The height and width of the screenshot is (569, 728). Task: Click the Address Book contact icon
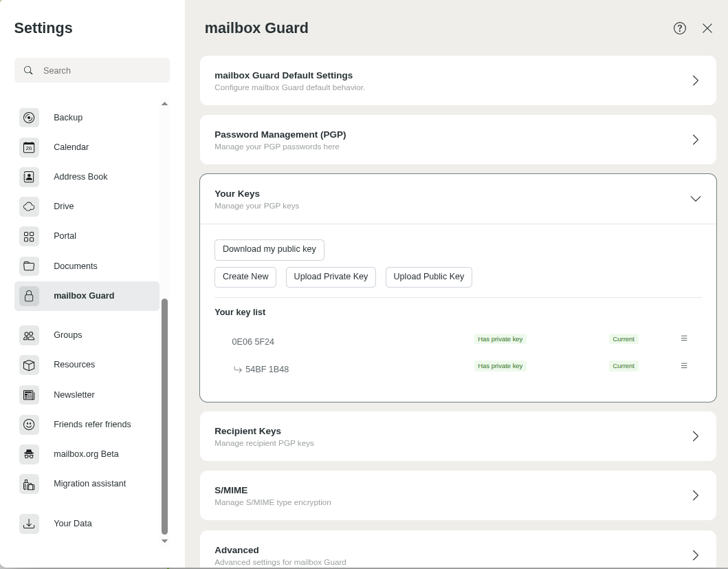29,177
